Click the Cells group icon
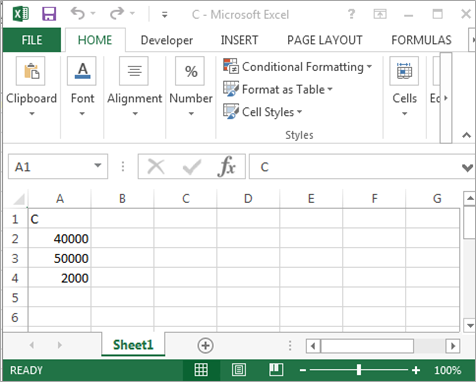The height and width of the screenshot is (382, 476). pyautogui.click(x=404, y=71)
